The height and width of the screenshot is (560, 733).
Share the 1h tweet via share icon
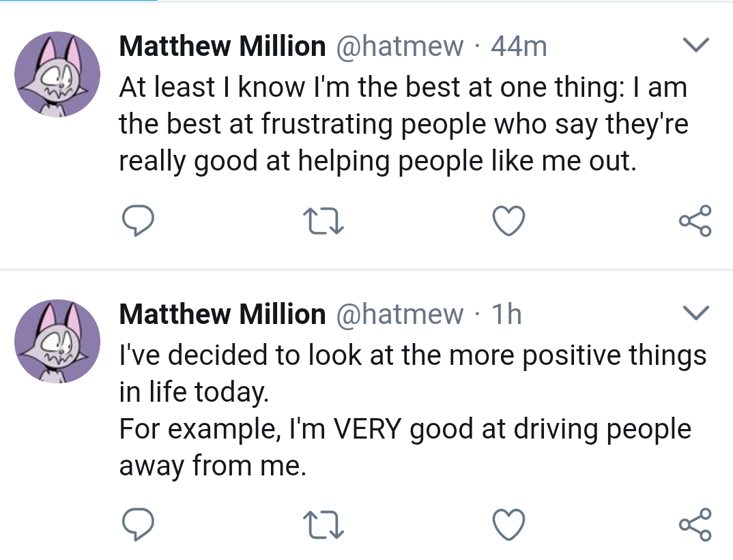695,523
